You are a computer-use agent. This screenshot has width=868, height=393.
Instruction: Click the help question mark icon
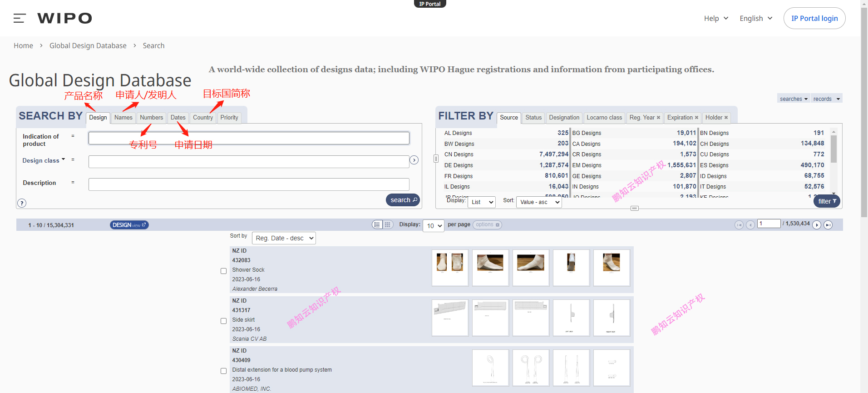tap(22, 203)
